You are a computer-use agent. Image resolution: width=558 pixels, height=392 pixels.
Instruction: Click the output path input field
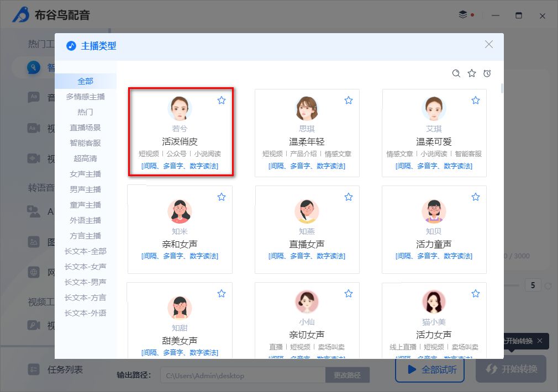243,375
